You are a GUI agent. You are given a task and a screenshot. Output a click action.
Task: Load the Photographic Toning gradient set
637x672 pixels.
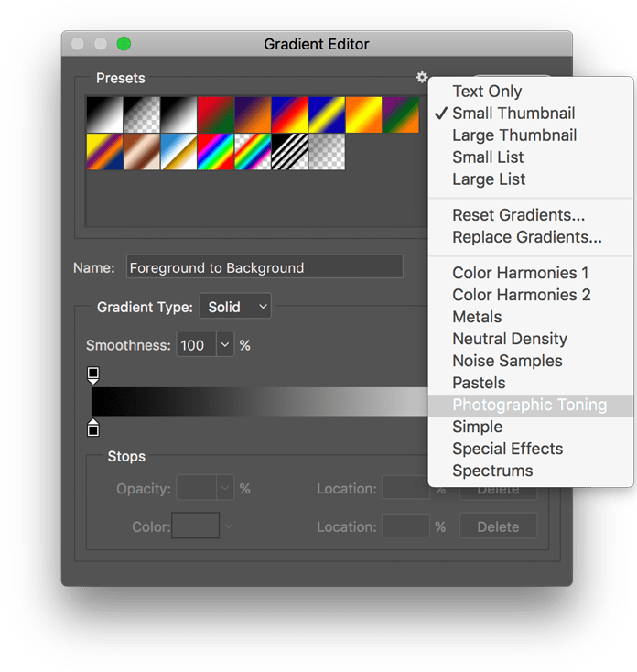531,405
